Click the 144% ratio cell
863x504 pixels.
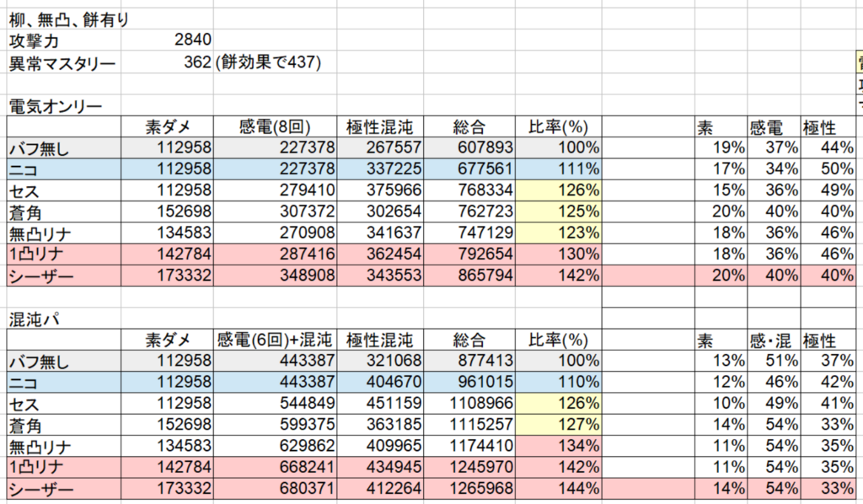559,489
